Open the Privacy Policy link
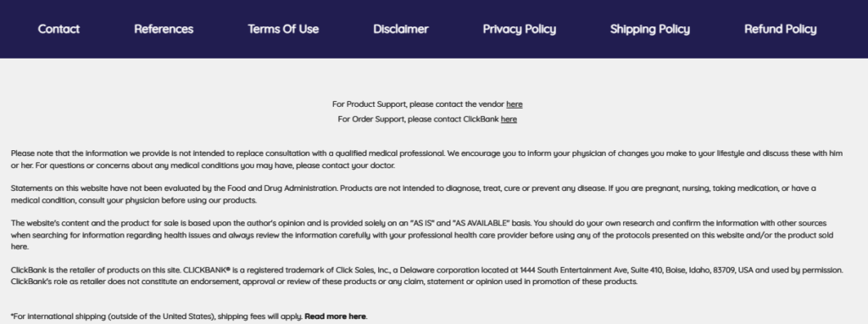 pyautogui.click(x=520, y=30)
